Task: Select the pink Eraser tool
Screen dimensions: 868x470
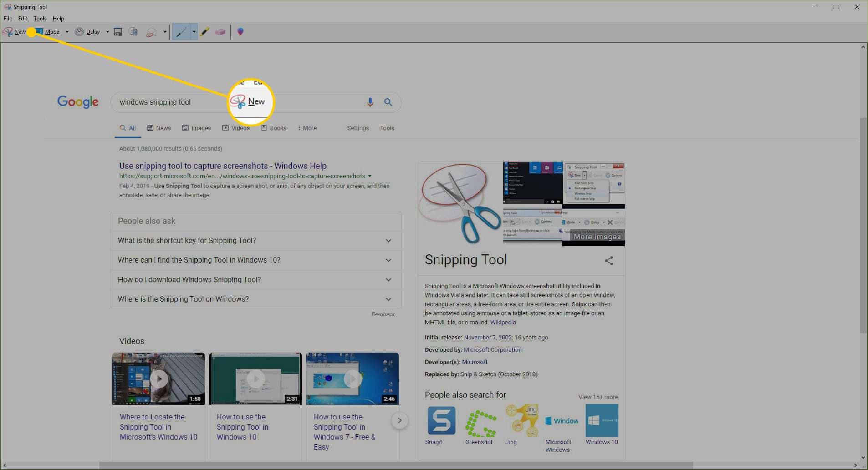Action: coord(220,32)
